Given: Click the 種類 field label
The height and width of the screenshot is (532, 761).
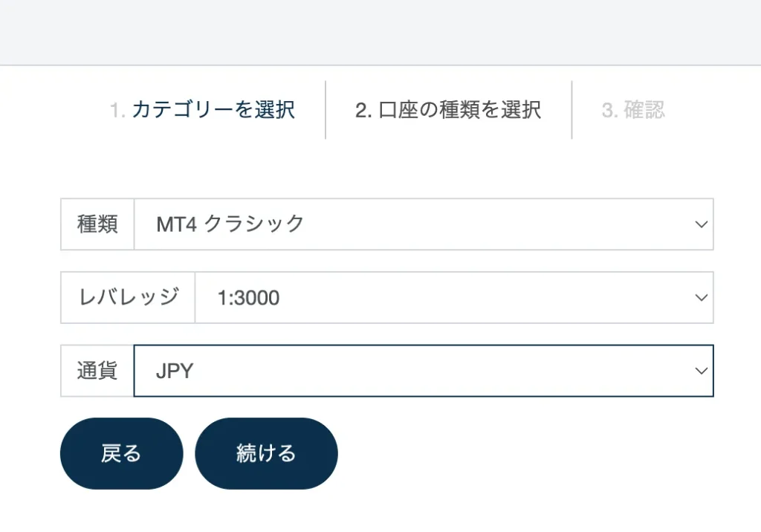Looking at the screenshot, I should (x=96, y=224).
